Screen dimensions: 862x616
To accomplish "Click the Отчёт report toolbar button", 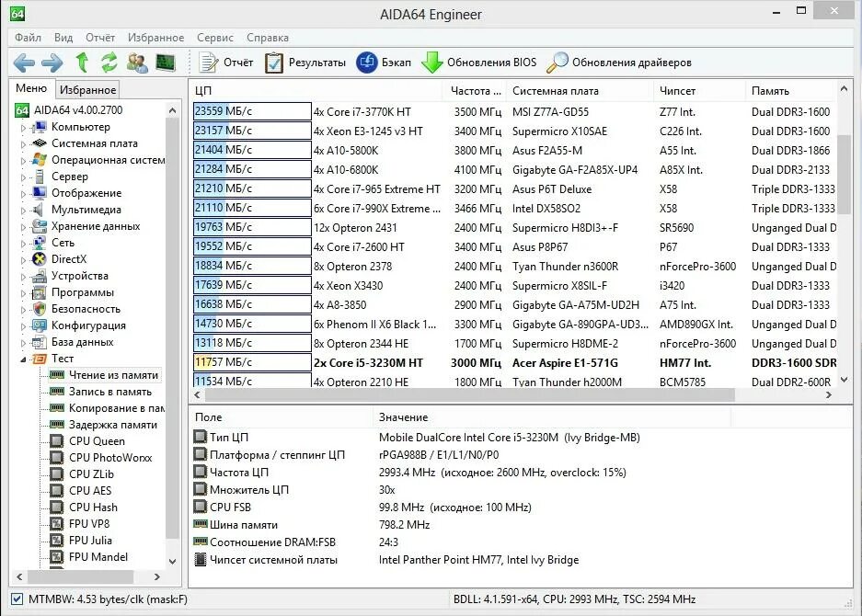I will (226, 63).
